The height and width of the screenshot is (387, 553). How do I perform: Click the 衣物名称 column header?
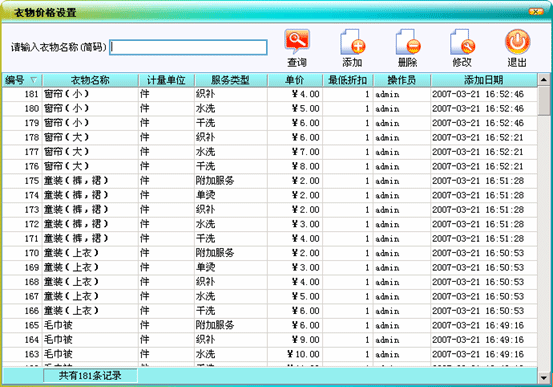point(90,80)
